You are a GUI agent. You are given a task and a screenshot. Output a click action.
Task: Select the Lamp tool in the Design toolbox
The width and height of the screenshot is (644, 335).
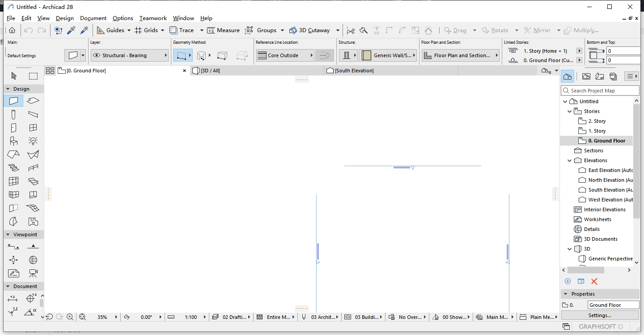(x=33, y=141)
